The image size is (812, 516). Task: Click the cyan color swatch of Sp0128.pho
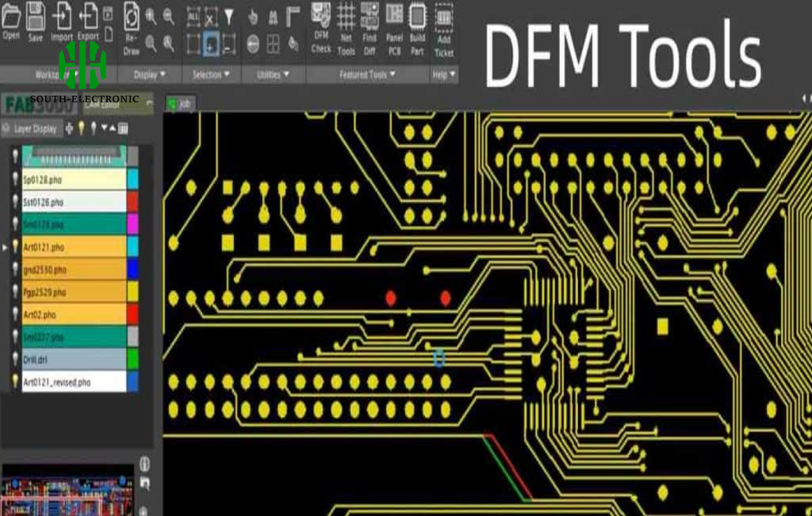[133, 180]
